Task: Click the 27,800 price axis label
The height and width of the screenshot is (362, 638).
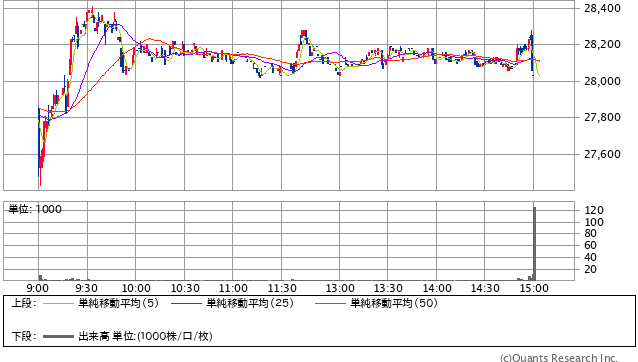Action: pos(602,118)
